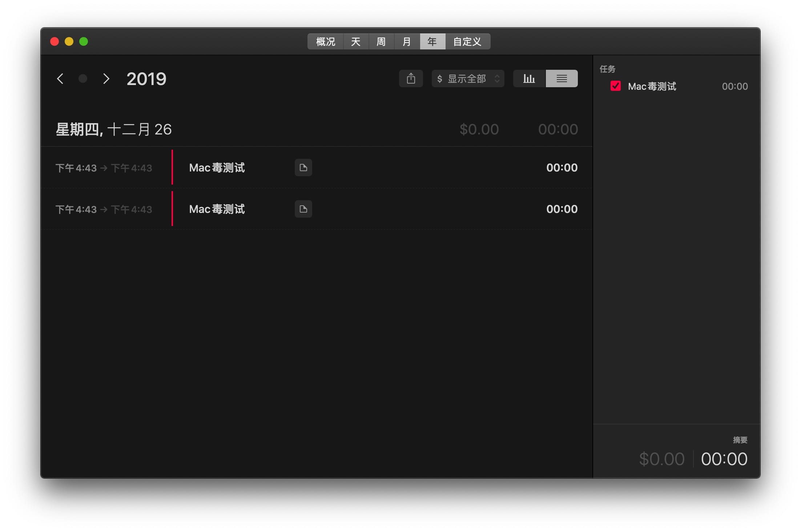The height and width of the screenshot is (532, 801).
Task: Select the 周 tab
Action: click(381, 42)
